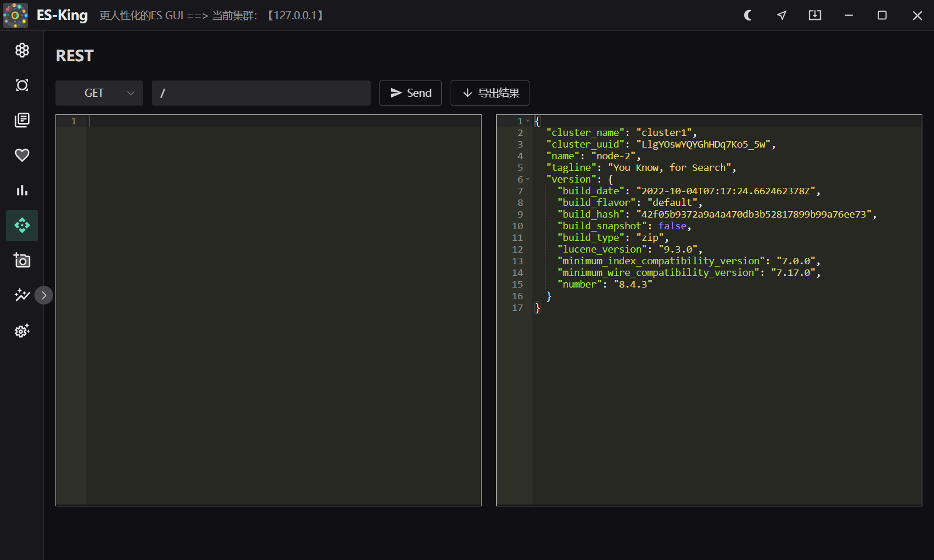Click the "node-2" name value
The width and height of the screenshot is (934, 560).
pos(614,156)
